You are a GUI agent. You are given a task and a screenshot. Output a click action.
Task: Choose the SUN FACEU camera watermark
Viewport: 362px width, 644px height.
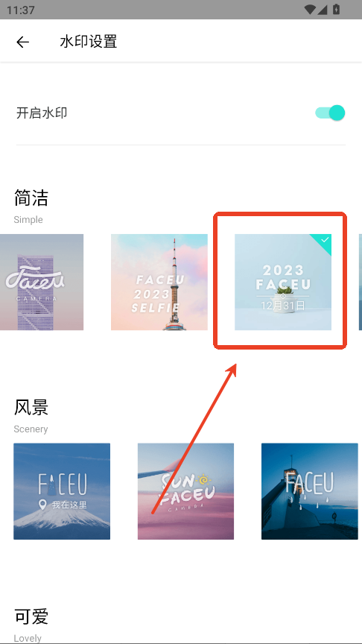coord(185,491)
